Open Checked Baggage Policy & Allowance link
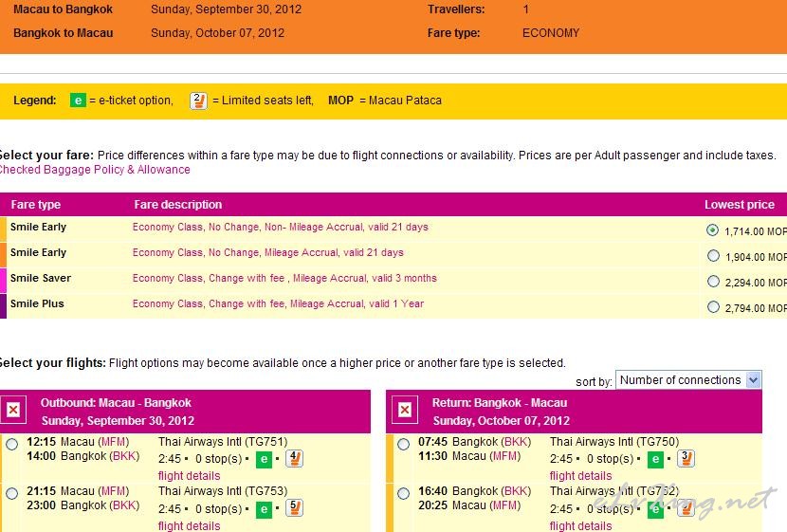787x532 pixels. tap(95, 170)
